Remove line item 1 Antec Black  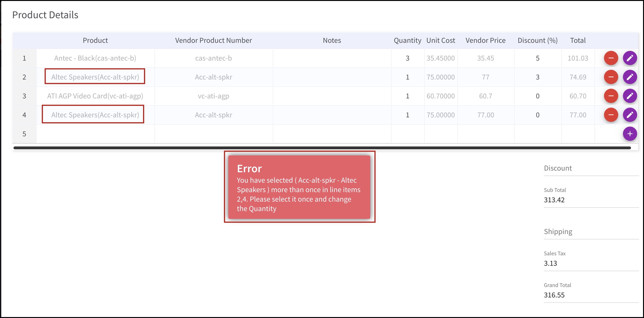[x=611, y=58]
